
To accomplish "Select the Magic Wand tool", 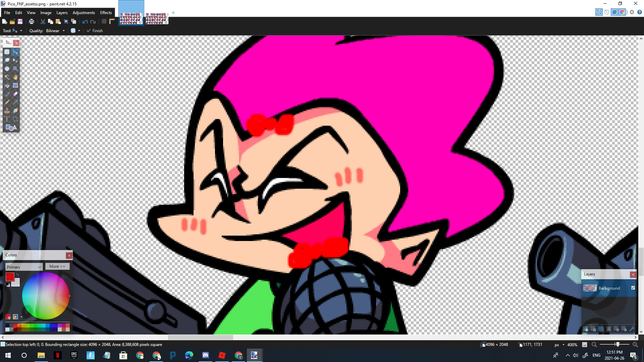I will click(x=7, y=77).
